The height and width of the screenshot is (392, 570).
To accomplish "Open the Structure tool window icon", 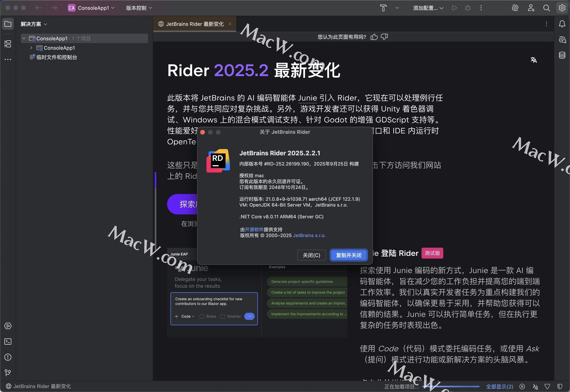I will point(8,44).
